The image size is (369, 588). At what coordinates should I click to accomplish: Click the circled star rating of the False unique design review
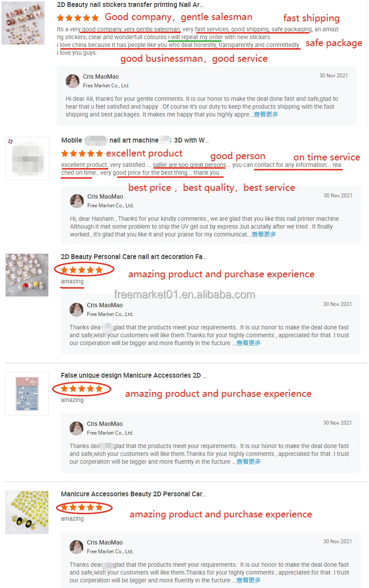[82, 389]
